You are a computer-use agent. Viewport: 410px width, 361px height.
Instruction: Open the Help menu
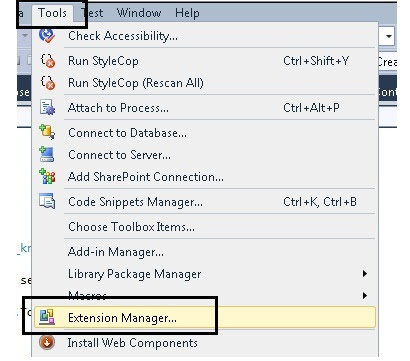pos(187,13)
